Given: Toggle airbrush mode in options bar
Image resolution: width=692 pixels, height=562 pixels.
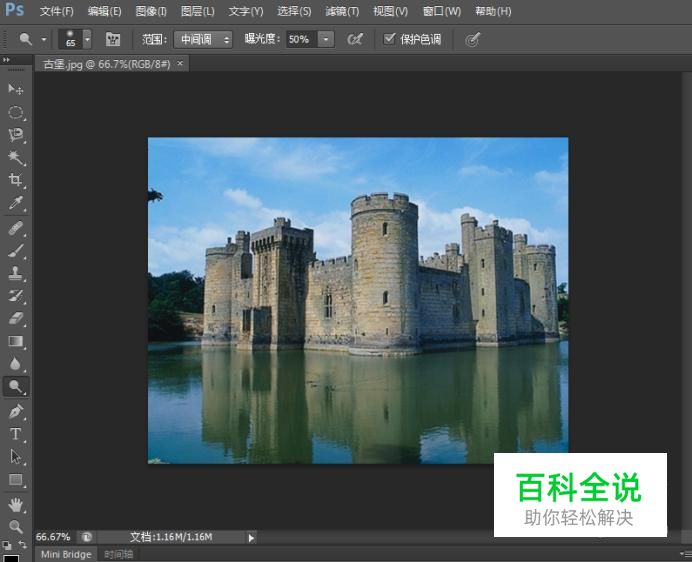Looking at the screenshot, I should pos(355,39).
